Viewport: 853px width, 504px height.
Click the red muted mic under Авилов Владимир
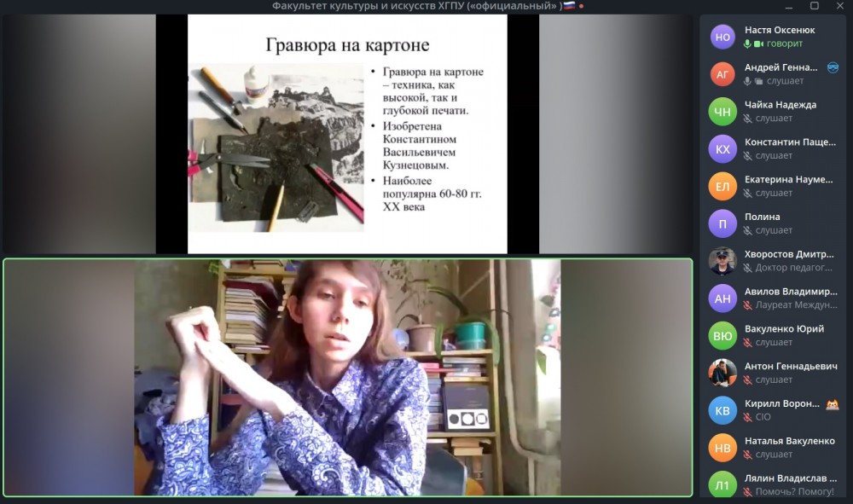tap(748, 305)
